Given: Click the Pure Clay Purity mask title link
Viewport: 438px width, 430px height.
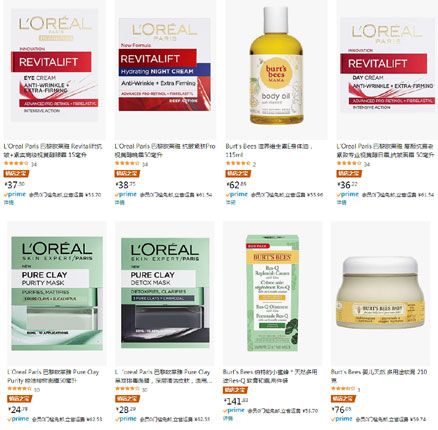Looking at the screenshot, I should click(53, 376).
